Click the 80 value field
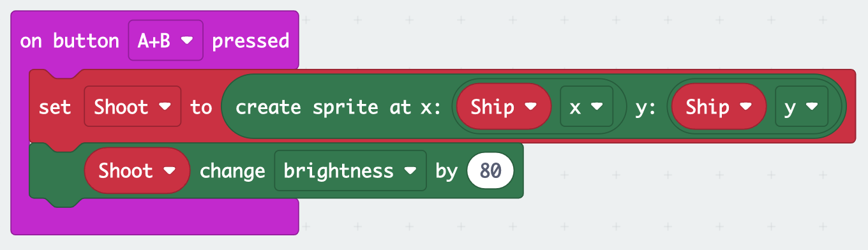Screen dimensions: 868x250 (x=490, y=171)
